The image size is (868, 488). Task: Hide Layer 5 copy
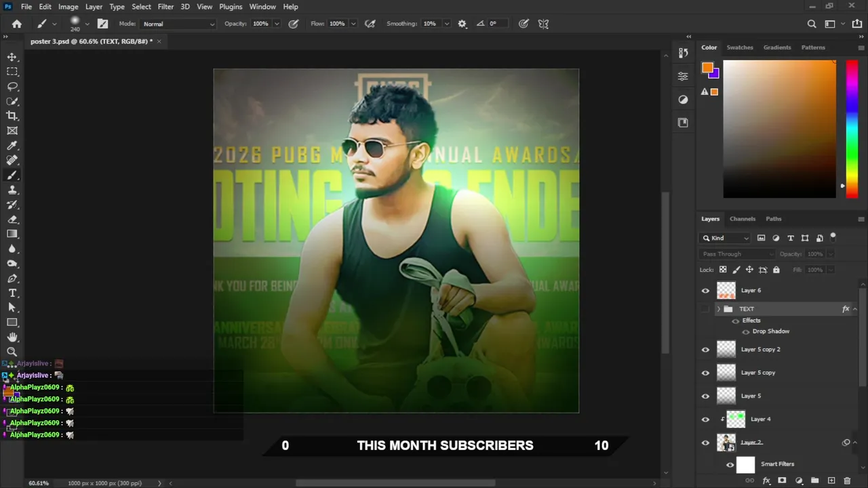[705, 373]
